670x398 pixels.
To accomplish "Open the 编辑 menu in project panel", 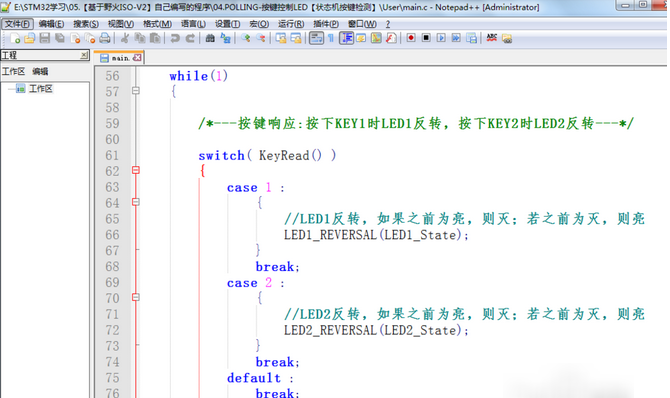I will [x=40, y=71].
